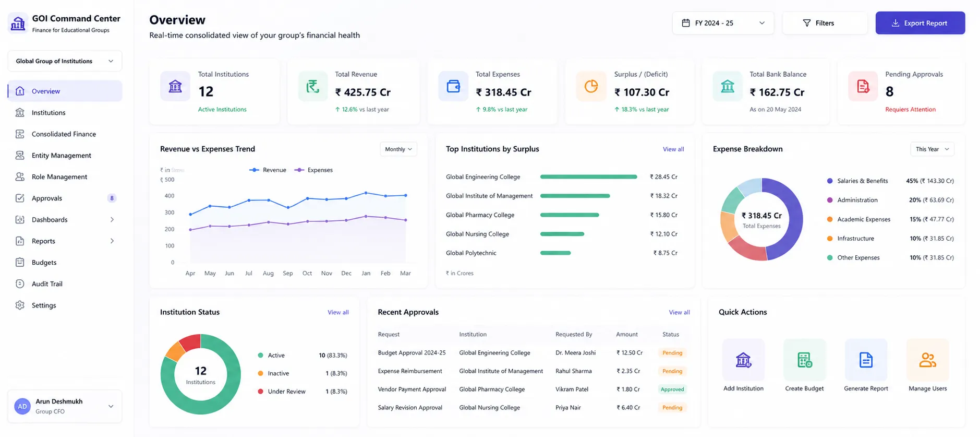Image resolution: width=980 pixels, height=437 pixels.
Task: Toggle the Revenue series in chart legend
Action: pos(268,170)
